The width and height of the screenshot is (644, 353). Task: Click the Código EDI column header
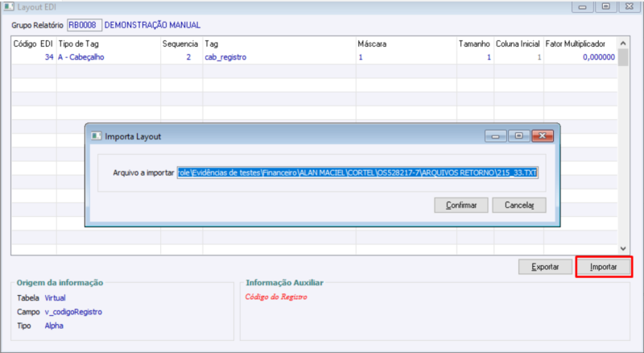click(x=33, y=44)
